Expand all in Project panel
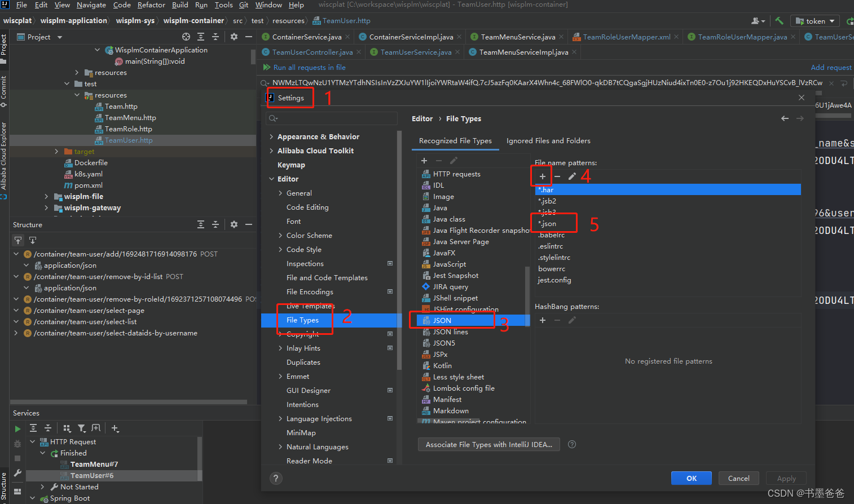This screenshot has height=504, width=854. point(201,37)
